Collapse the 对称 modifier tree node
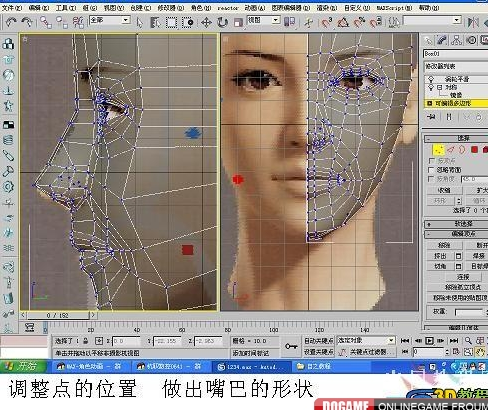The width and height of the screenshot is (488, 410). [x=439, y=87]
